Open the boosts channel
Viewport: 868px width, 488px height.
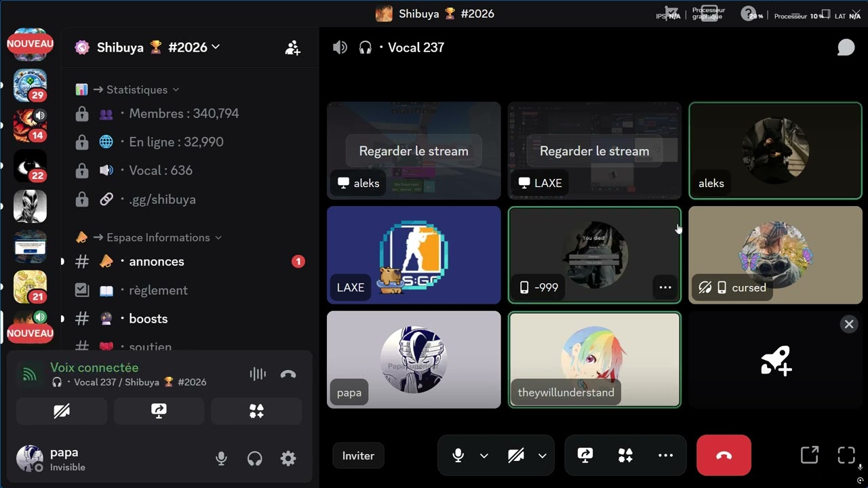pyautogui.click(x=190, y=319)
